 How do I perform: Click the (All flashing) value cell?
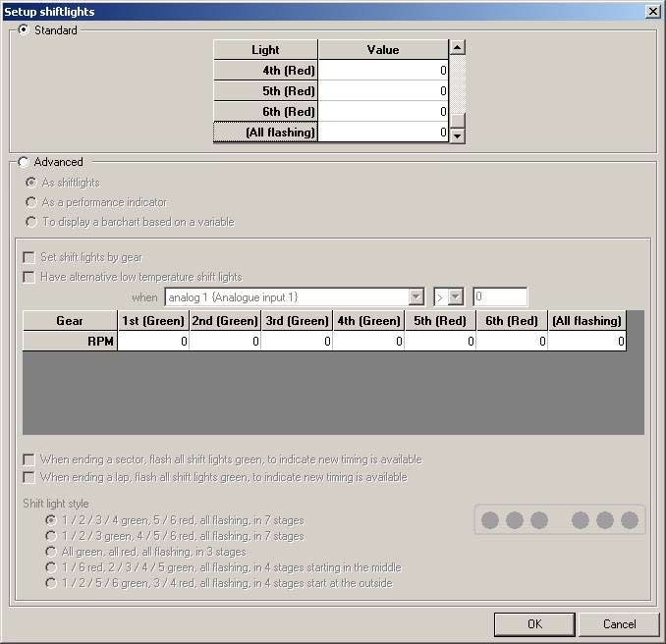pyautogui.click(x=383, y=133)
